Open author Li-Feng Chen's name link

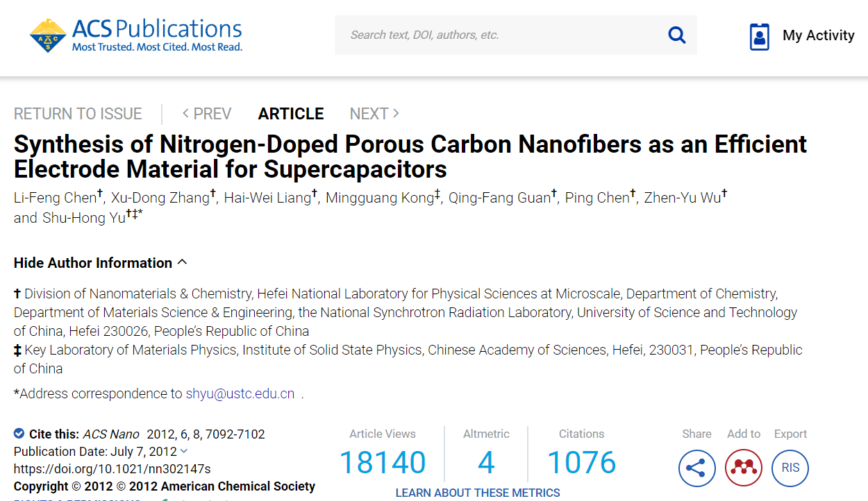(55, 198)
